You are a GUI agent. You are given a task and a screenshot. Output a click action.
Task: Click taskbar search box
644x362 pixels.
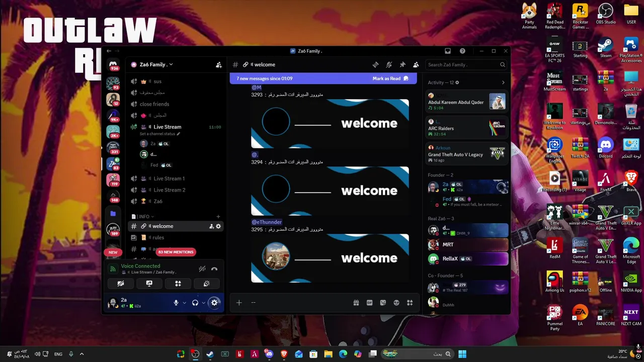418,354
